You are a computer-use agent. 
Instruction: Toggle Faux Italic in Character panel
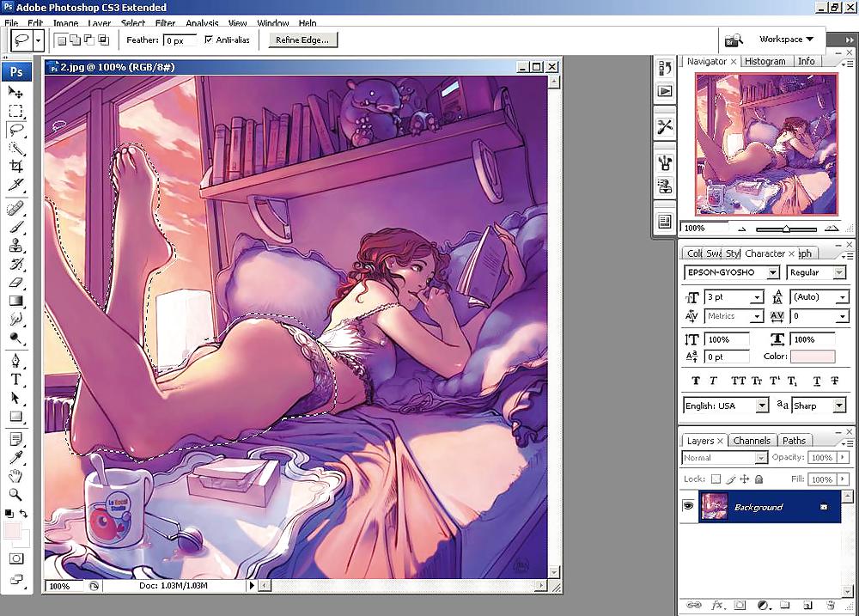click(713, 381)
